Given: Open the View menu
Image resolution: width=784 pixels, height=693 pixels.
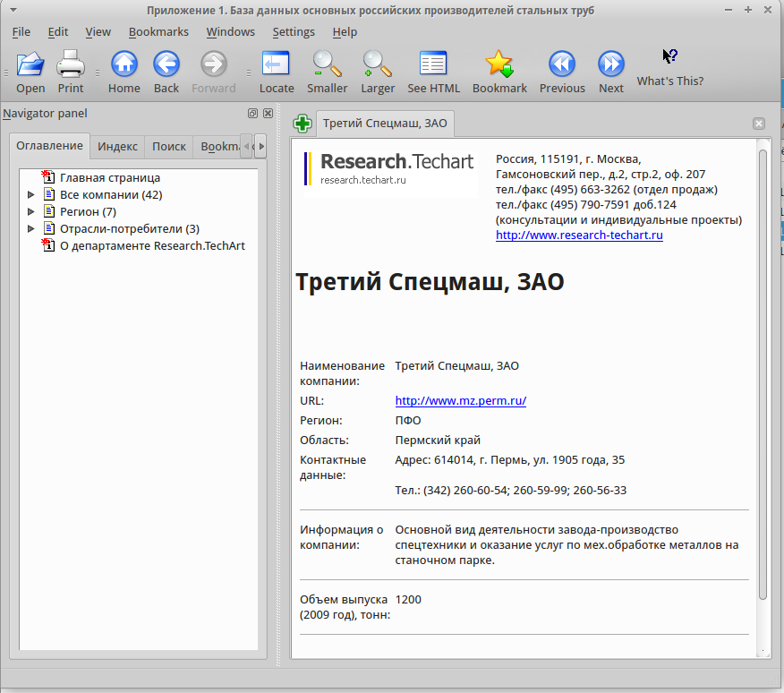Looking at the screenshot, I should pos(98,31).
